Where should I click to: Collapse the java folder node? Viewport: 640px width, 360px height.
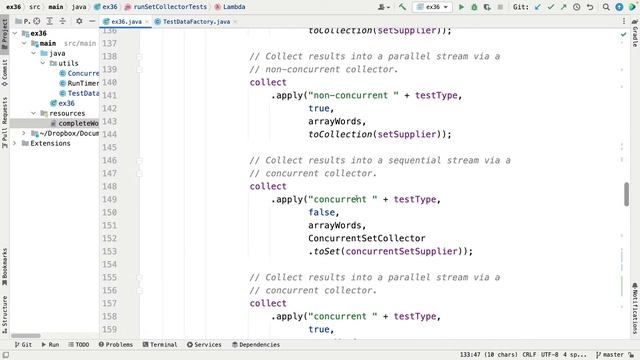click(34, 53)
